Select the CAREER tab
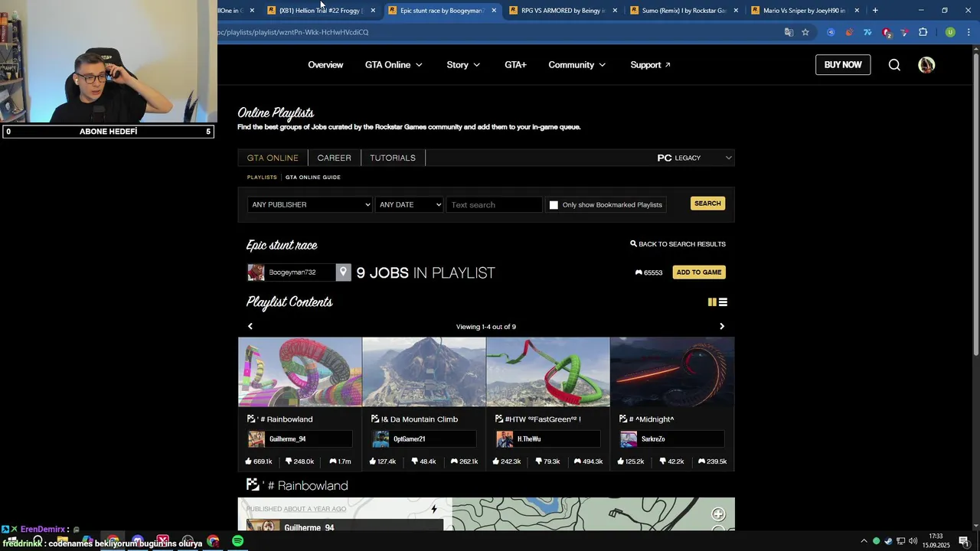This screenshot has height=551, width=980. [335, 158]
